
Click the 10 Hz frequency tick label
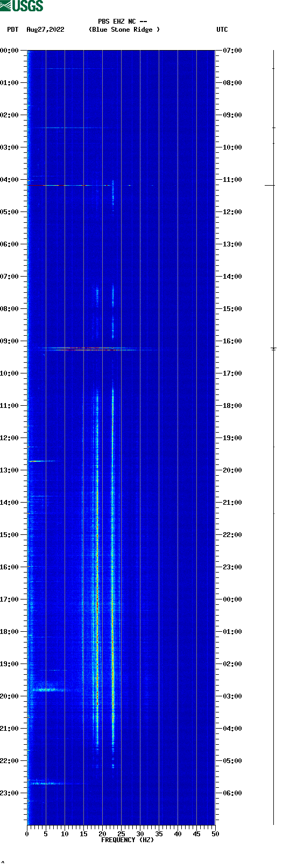tap(65, 834)
